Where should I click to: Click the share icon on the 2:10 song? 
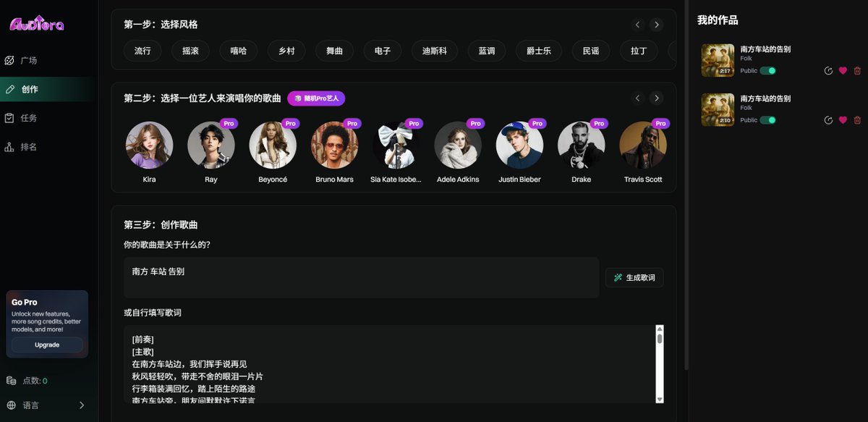point(828,120)
